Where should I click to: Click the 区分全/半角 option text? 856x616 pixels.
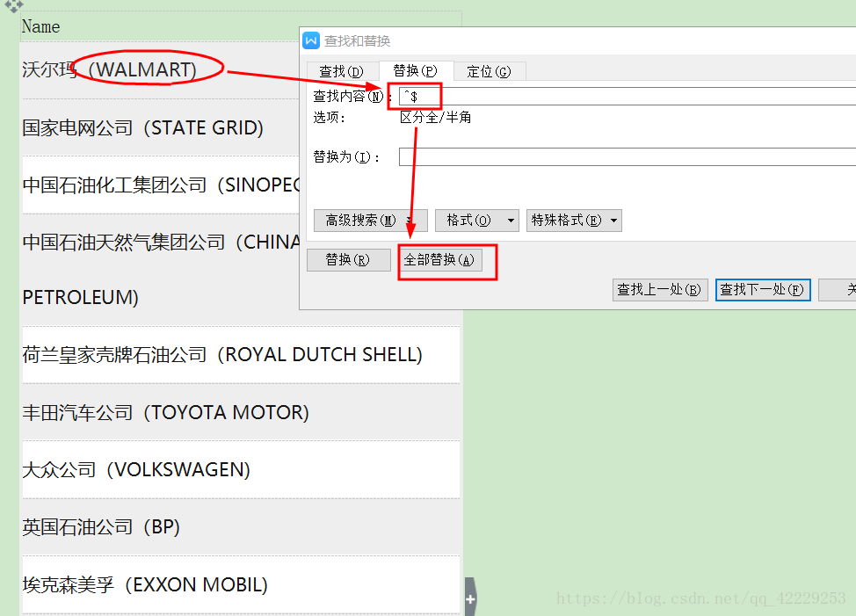(435, 117)
